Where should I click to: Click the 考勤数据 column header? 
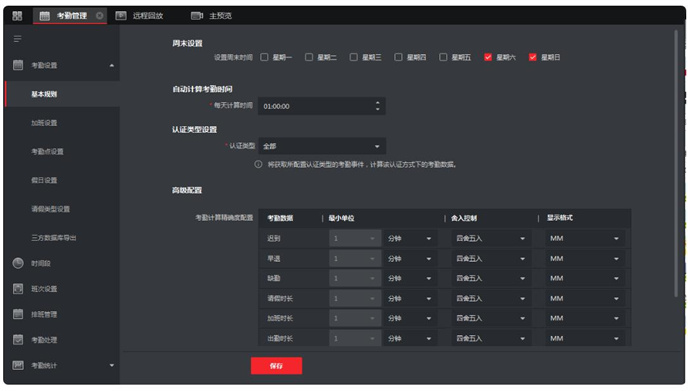click(x=280, y=218)
